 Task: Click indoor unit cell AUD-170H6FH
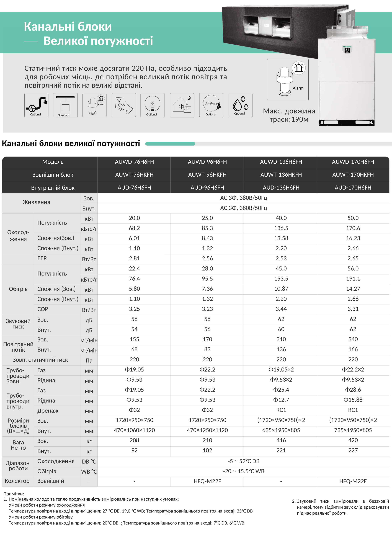click(x=353, y=187)
